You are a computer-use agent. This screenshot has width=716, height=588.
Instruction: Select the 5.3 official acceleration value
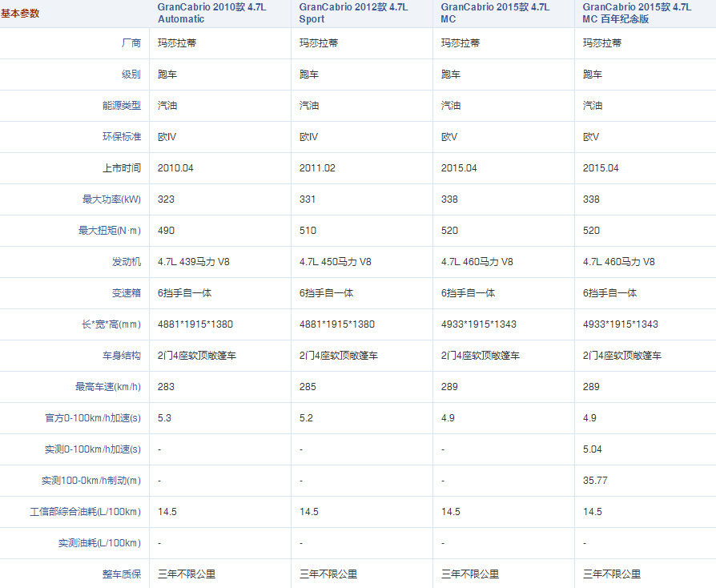tap(164, 418)
